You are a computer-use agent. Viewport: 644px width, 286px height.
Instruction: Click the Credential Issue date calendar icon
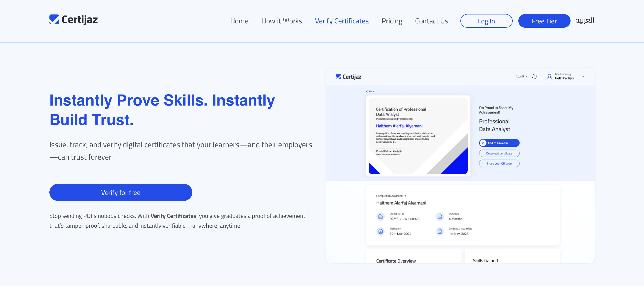[x=440, y=232]
